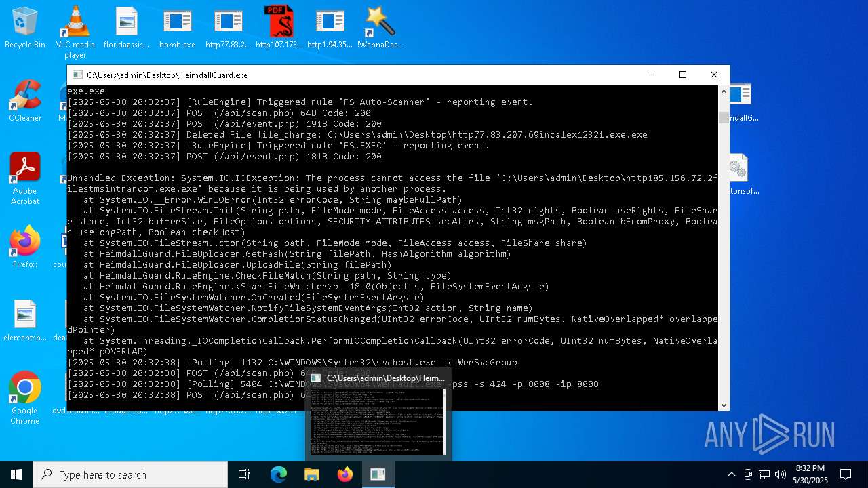Screen dimensions: 868x488
Task: Click the console scrollbar down arrow
Action: 724,405
